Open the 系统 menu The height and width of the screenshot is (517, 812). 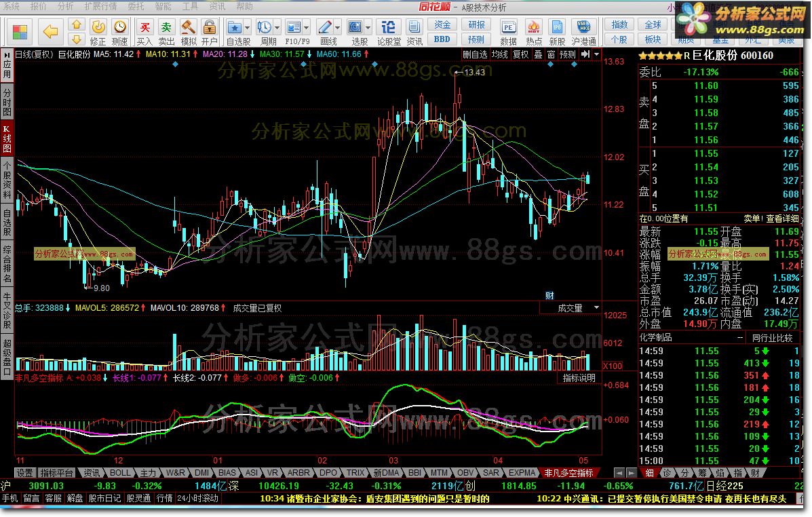click(12, 6)
